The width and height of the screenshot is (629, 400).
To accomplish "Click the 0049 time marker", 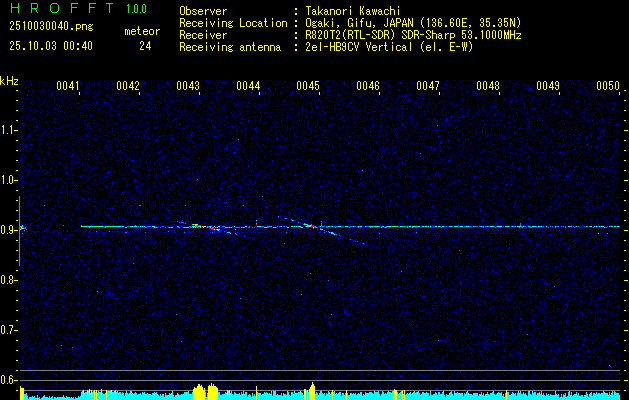I will pos(548,86).
